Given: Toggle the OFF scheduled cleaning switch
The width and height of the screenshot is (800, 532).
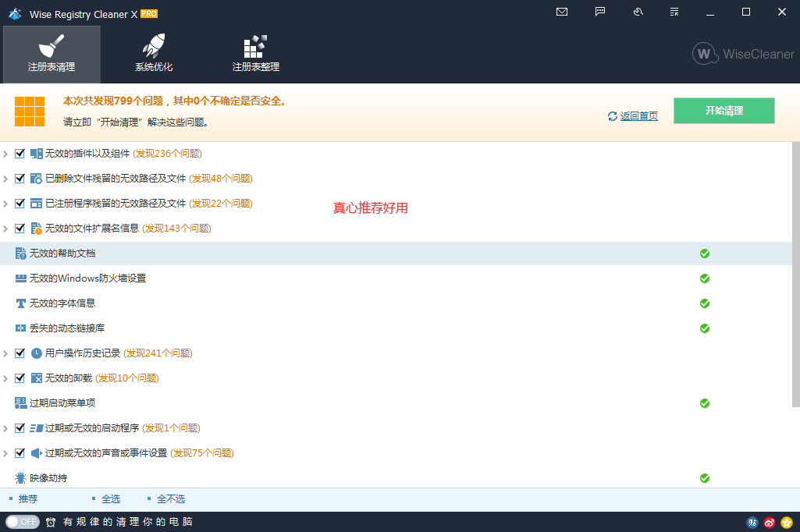Looking at the screenshot, I should pos(23,522).
